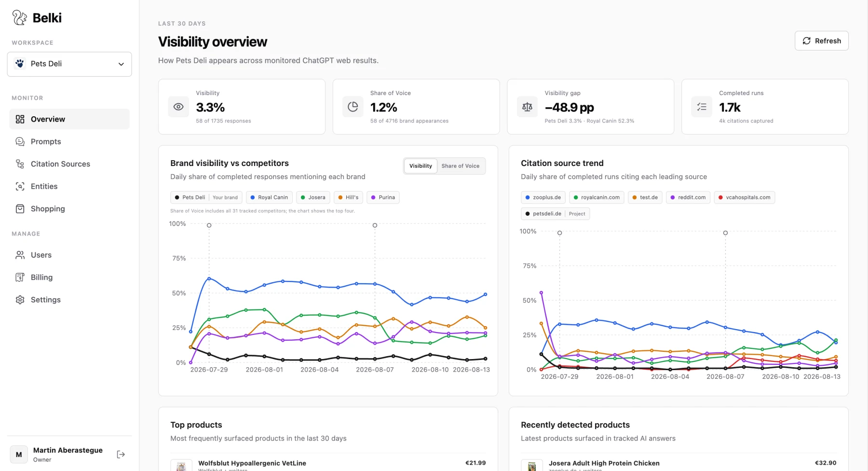This screenshot has width=868, height=471.
Task: Click the 3.3% visibility value
Action: click(210, 107)
